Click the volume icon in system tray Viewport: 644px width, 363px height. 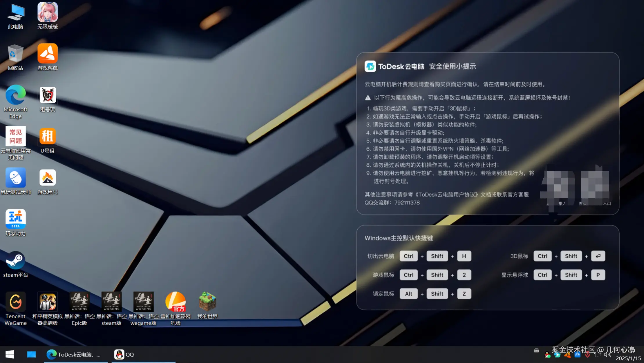607,354
